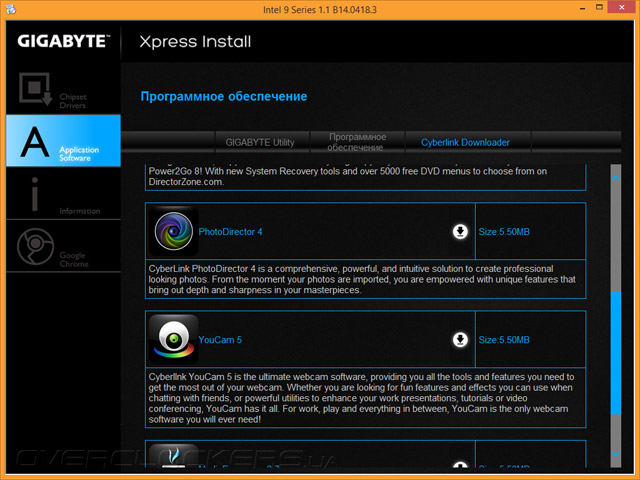
Task: Switch to the Программное обеспечение tab
Action: [x=357, y=142]
